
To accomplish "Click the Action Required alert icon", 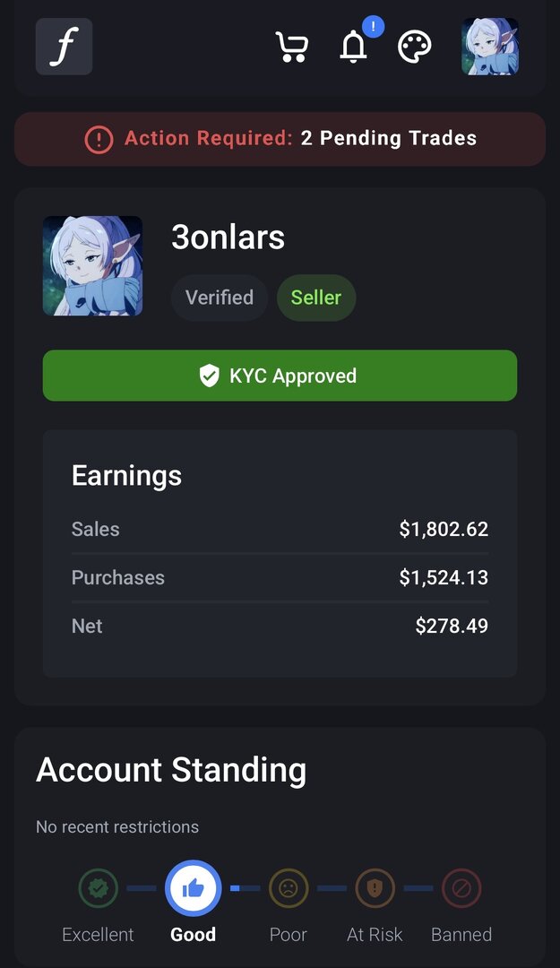I will click(99, 139).
